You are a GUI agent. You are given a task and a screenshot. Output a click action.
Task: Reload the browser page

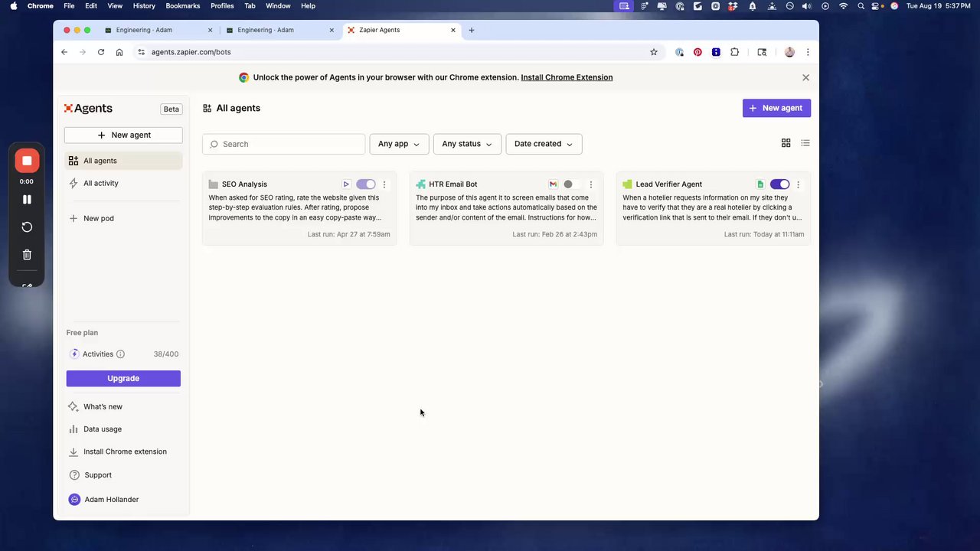101,52
